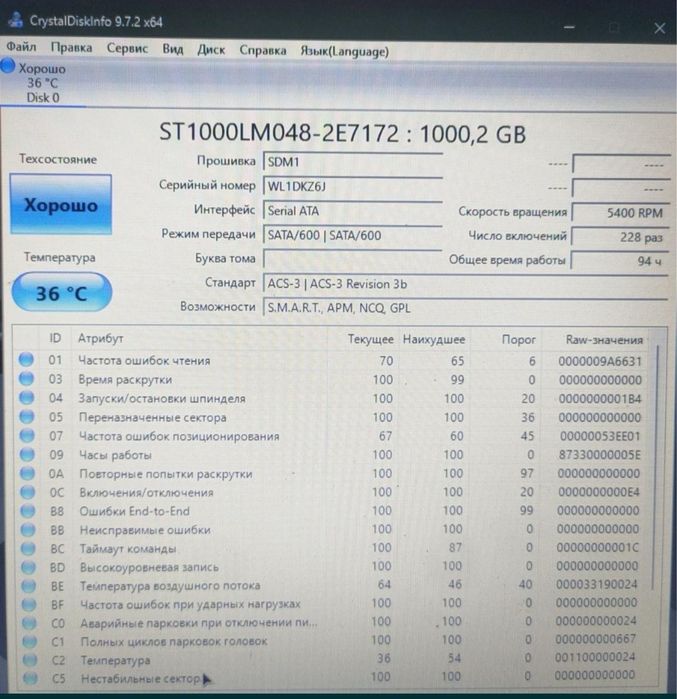Image resolution: width=677 pixels, height=699 pixels.
Task: Select the Полных циклов парковок головок text
Action: 174,641
